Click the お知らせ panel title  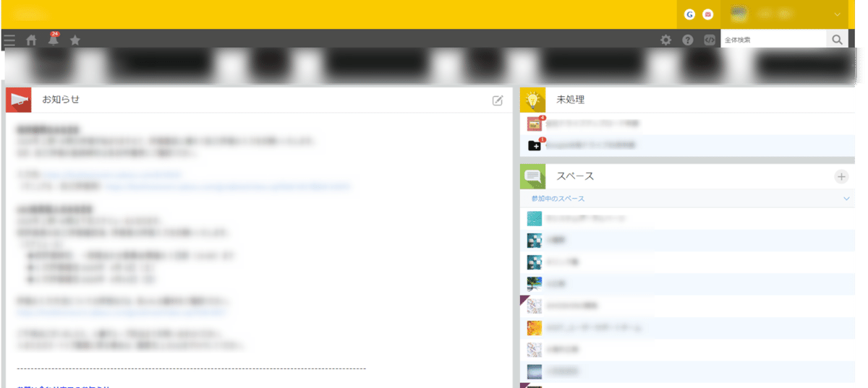61,100
